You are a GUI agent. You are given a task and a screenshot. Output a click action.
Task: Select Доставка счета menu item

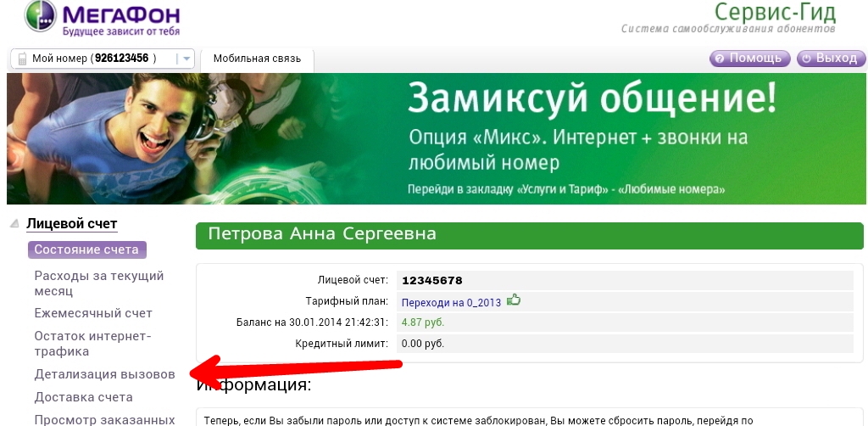83,397
